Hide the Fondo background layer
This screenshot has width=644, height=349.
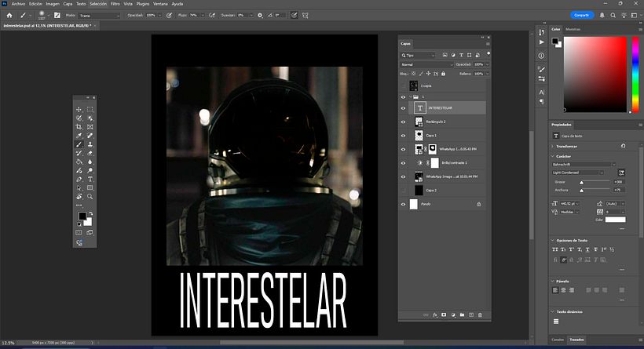tap(403, 204)
